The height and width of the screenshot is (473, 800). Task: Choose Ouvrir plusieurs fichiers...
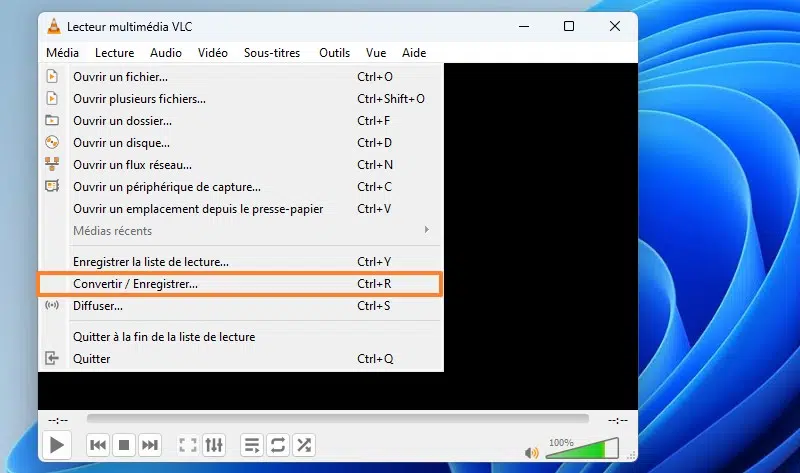(x=240, y=99)
